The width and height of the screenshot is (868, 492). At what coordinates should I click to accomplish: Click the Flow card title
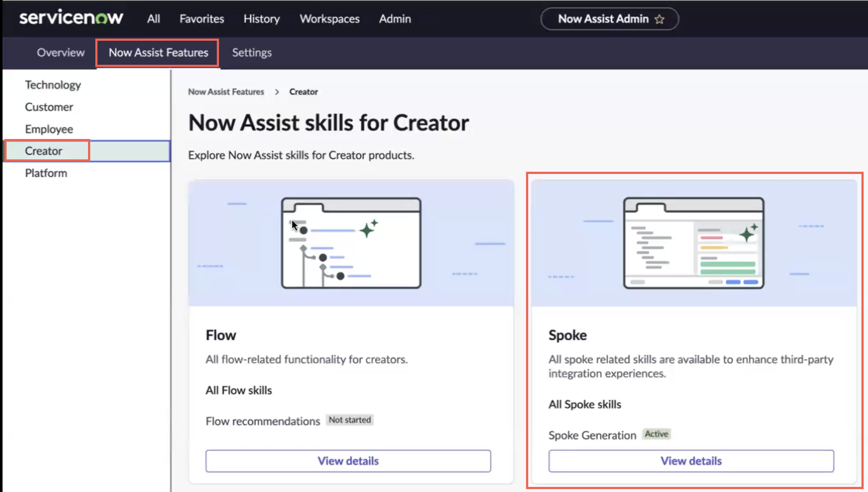tap(221, 335)
